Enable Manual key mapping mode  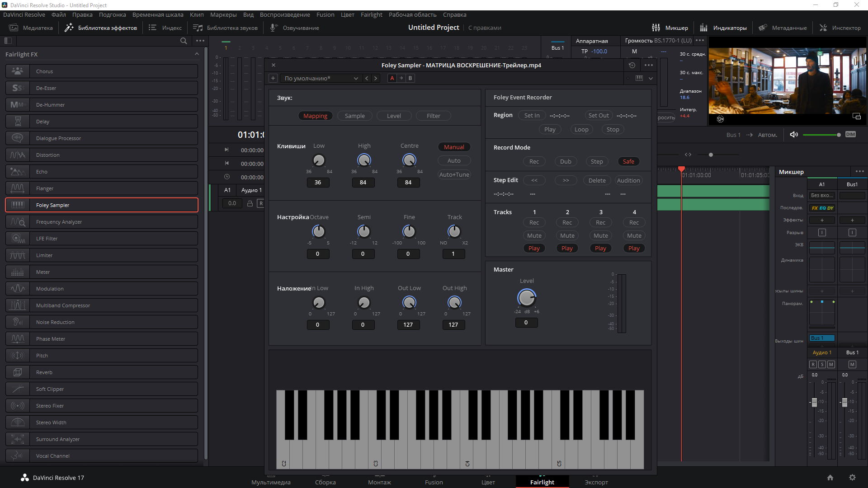pos(454,147)
